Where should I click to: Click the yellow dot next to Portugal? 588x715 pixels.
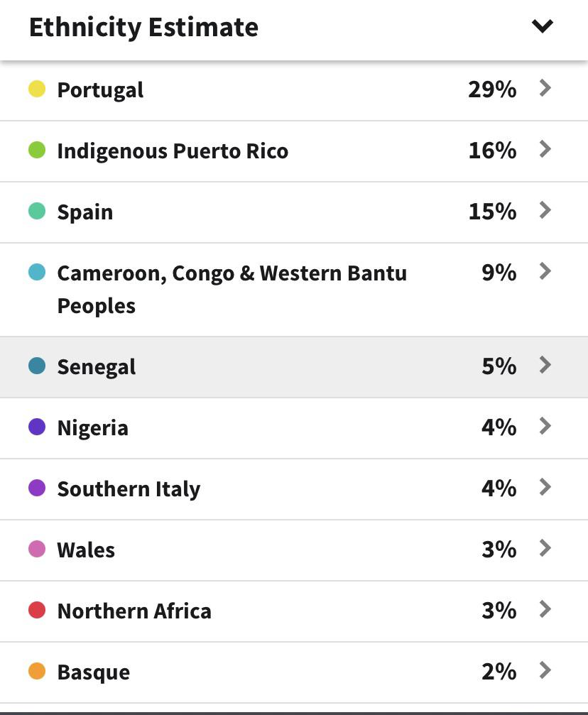(38, 89)
